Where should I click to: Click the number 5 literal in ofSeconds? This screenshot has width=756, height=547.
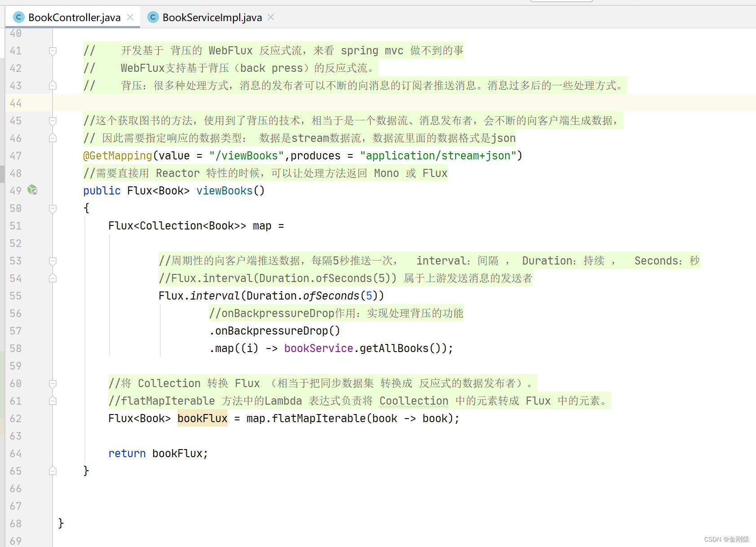369,296
